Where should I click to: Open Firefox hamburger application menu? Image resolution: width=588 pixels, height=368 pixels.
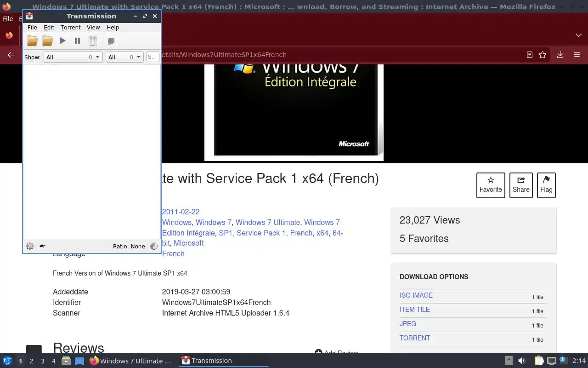coord(577,55)
